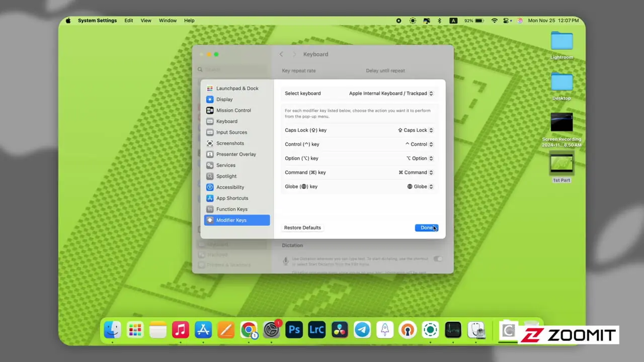
Task: Open Lightroom Classic from the Dock
Action: click(x=316, y=330)
